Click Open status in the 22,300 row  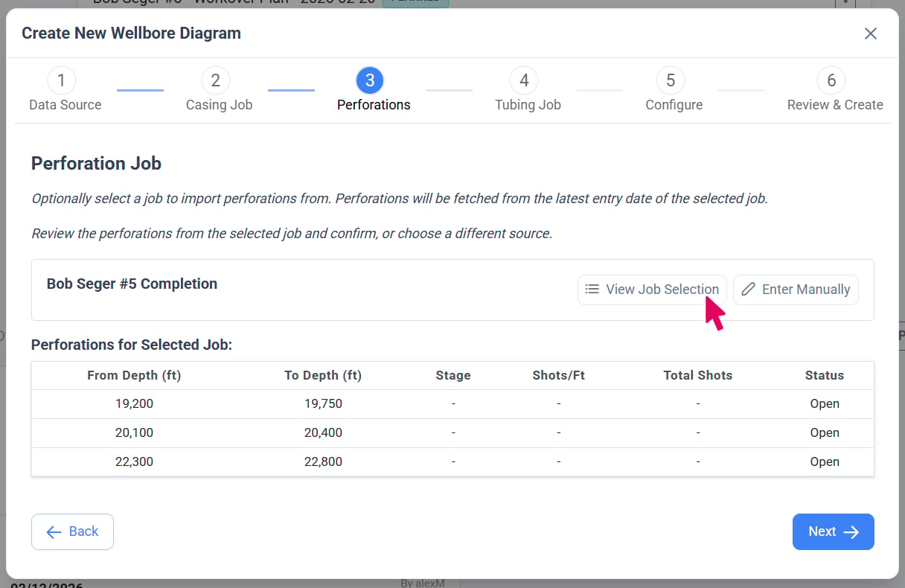pos(825,461)
